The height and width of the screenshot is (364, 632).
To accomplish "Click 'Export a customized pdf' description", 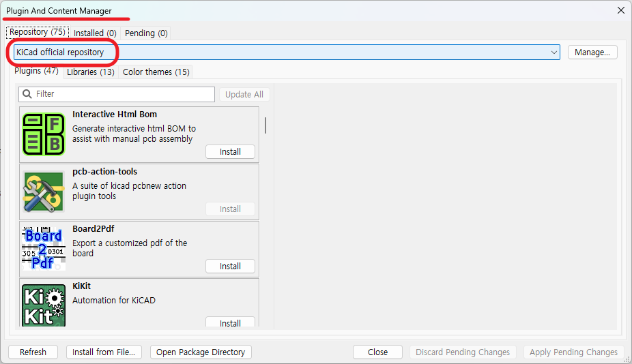I will (130, 248).
